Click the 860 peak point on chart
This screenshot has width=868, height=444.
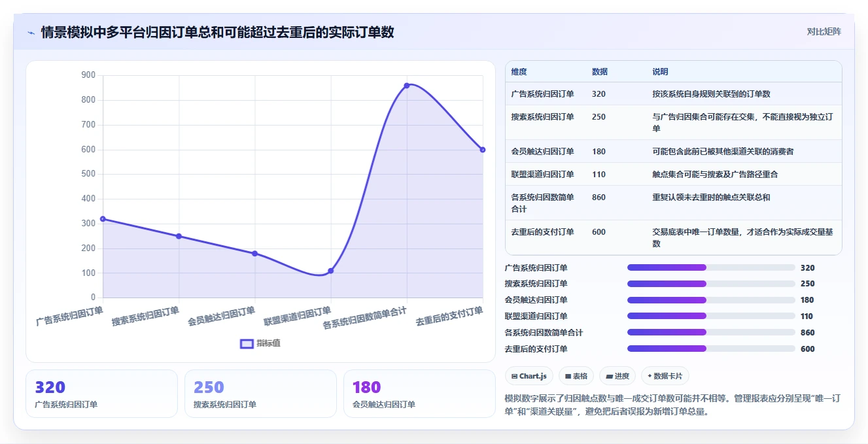[x=407, y=86]
